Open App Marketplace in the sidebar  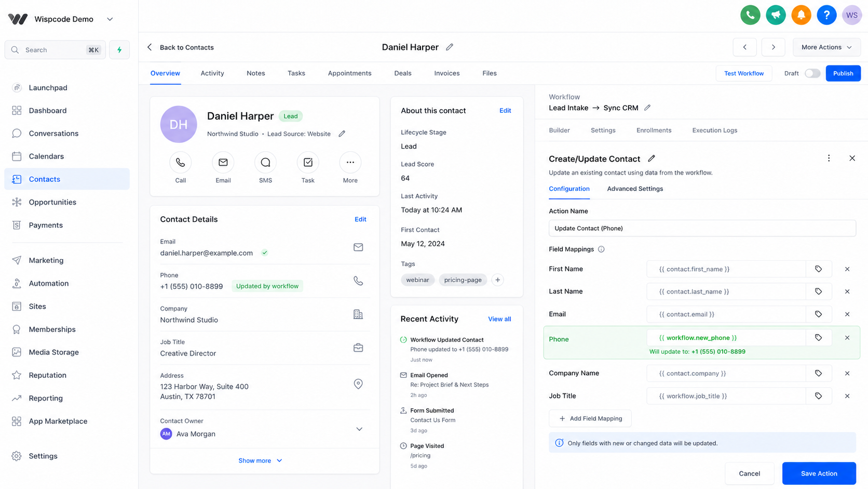67,421
